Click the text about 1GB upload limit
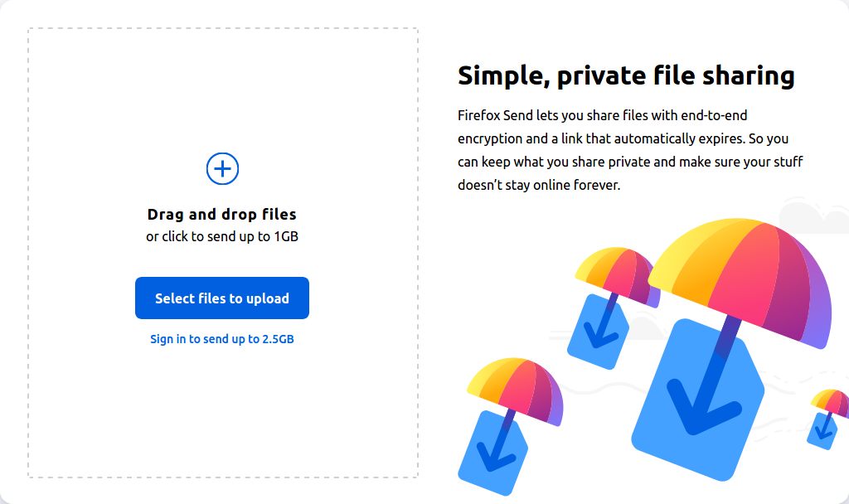 pyautogui.click(x=221, y=236)
